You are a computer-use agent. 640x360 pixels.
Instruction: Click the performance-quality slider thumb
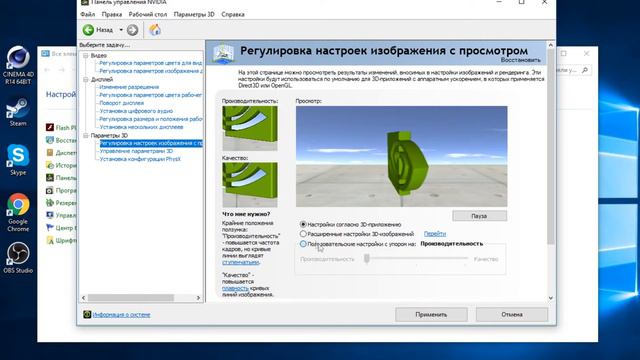click(x=367, y=258)
